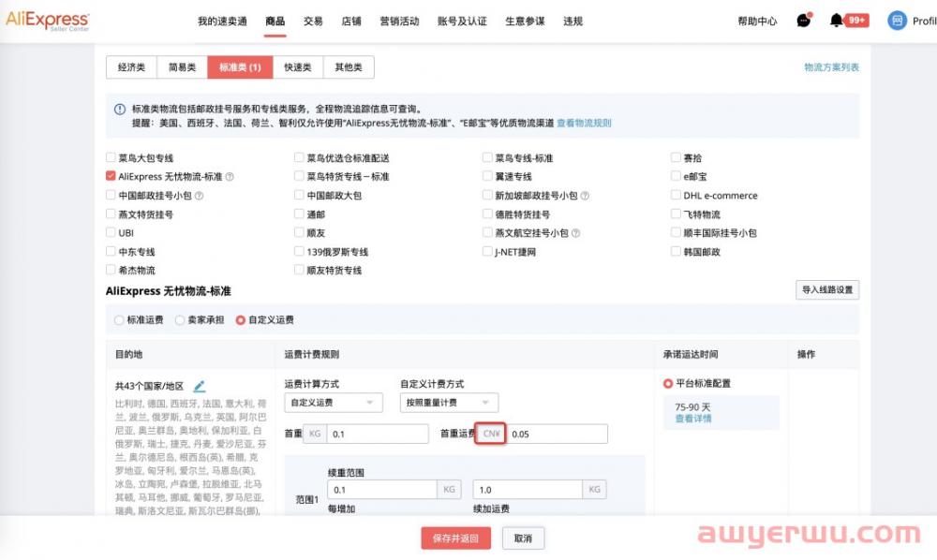
Task: Check the 顺友特货专线 checkbox
Action: (x=299, y=270)
